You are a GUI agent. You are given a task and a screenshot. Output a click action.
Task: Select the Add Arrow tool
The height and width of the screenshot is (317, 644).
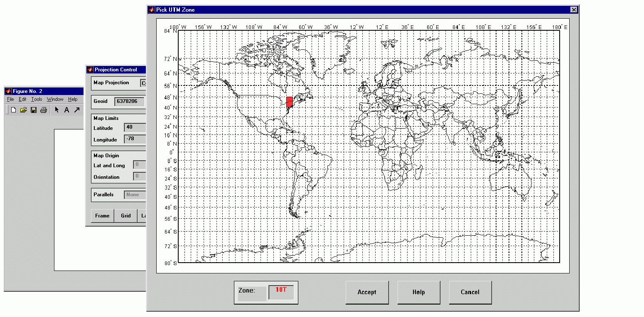click(x=77, y=110)
